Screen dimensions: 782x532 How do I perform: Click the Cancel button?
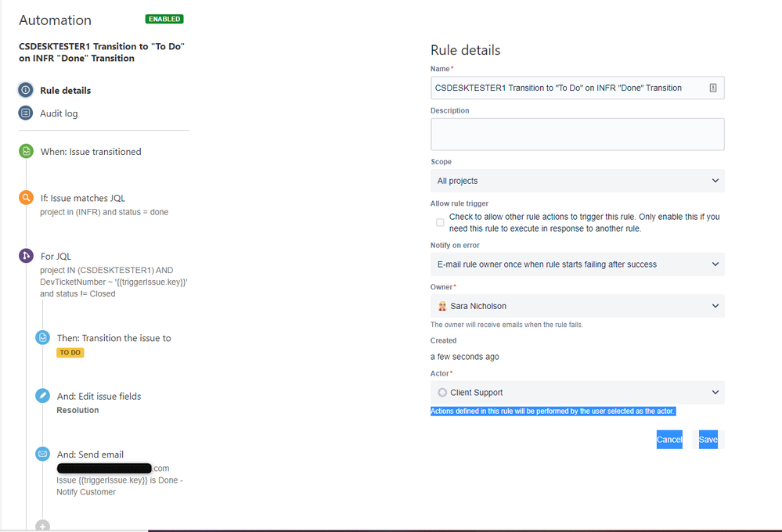click(669, 439)
